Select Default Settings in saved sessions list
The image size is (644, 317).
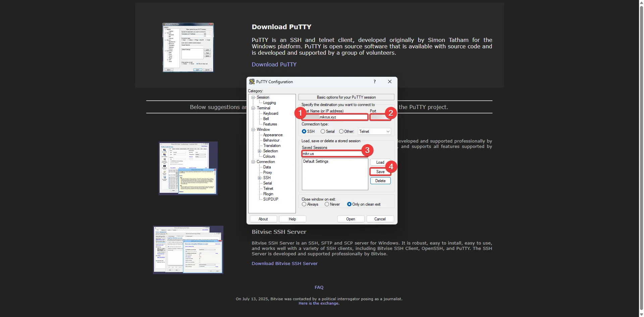316,161
